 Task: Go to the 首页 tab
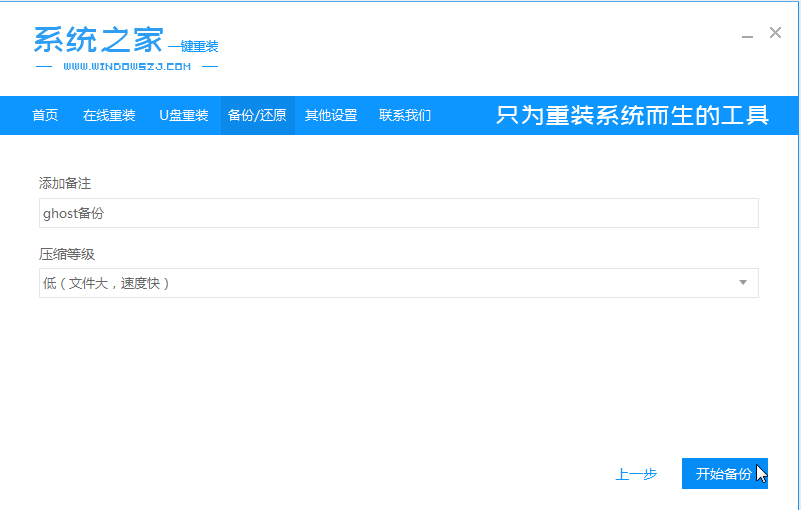pos(45,115)
